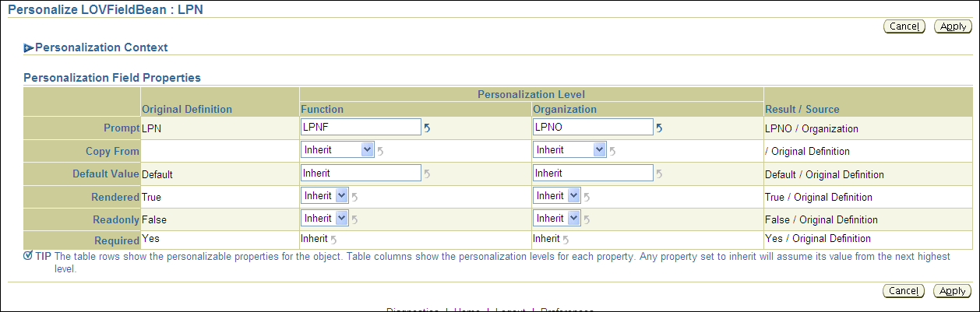The image size is (980, 312).
Task: Open Function-level Copy From dropdown
Action: pos(337,150)
